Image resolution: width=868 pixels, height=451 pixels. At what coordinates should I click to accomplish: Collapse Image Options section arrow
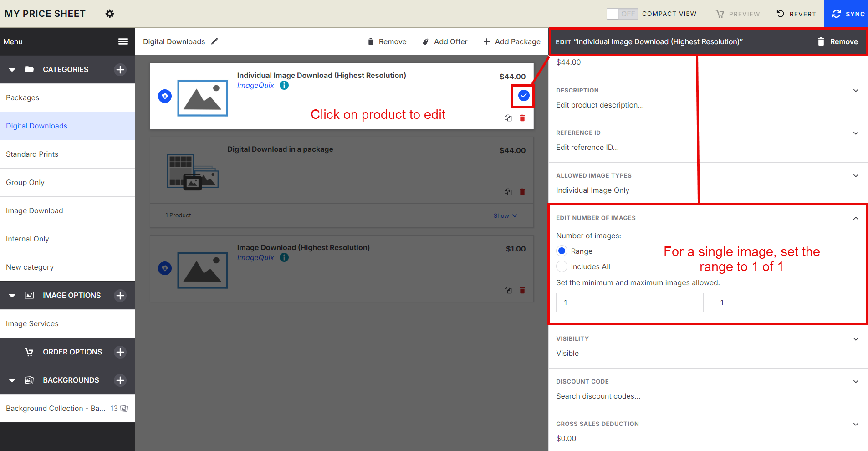tap(12, 296)
